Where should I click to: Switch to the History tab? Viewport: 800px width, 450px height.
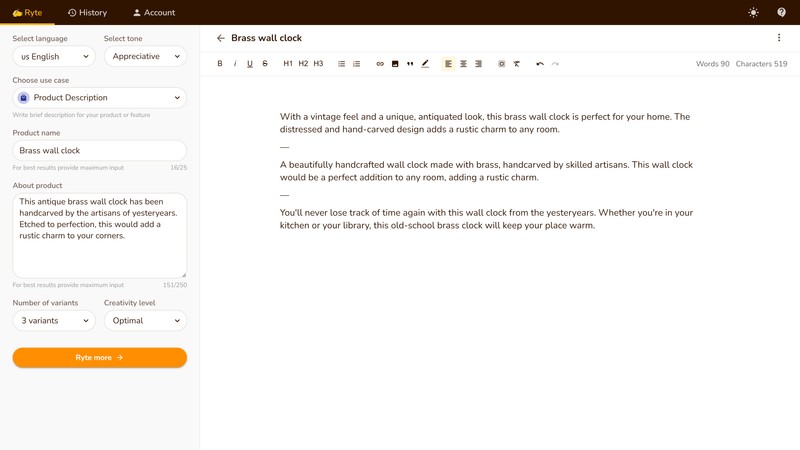[x=87, y=13]
